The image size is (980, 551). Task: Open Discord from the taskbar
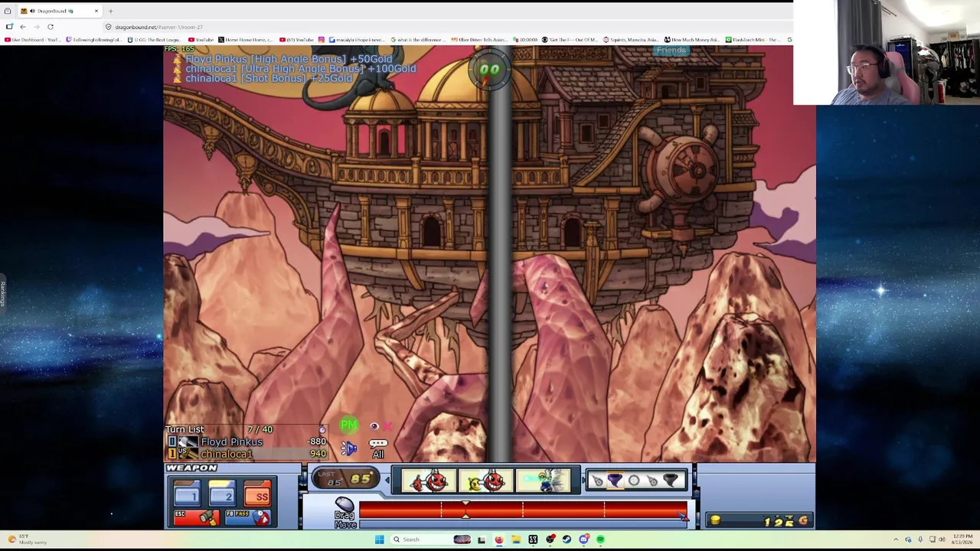point(583,540)
